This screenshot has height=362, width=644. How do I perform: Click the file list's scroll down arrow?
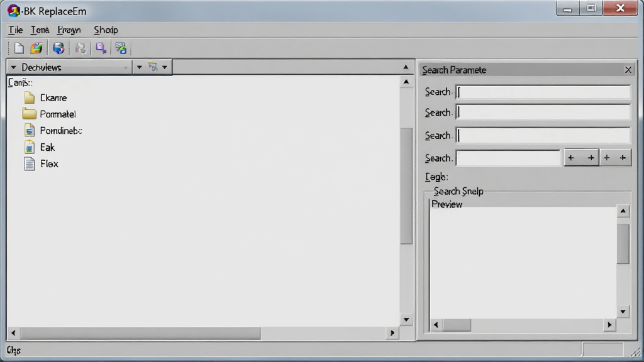(x=406, y=319)
